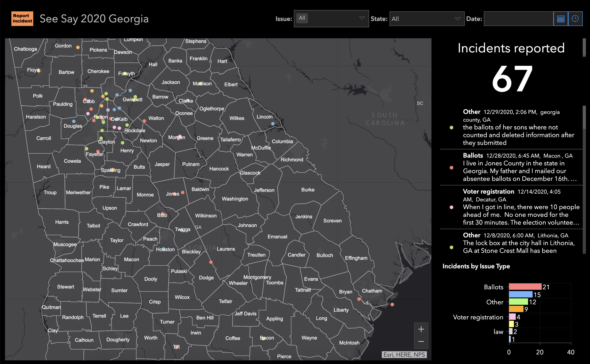Viewport: 590px width, 364px height.
Task: Click the orange incident dot in Spalding county
Action: click(x=112, y=170)
